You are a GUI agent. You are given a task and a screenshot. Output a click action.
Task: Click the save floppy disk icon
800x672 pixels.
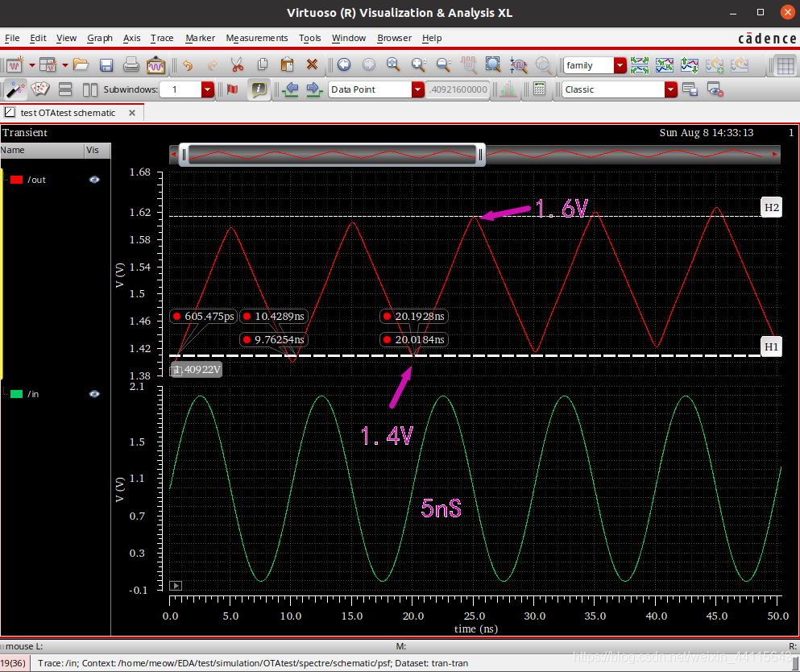106,64
